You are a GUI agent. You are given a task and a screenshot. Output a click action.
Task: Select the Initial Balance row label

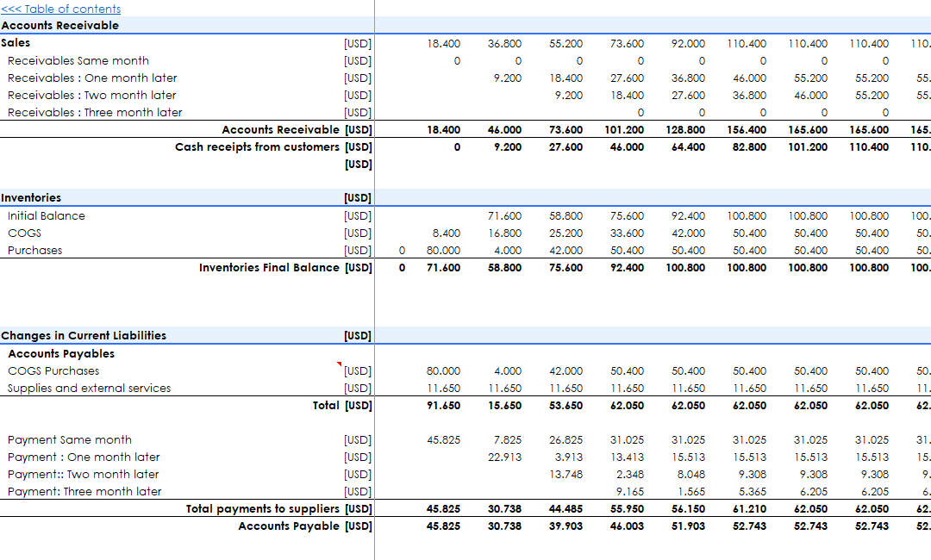pyautogui.click(x=47, y=215)
